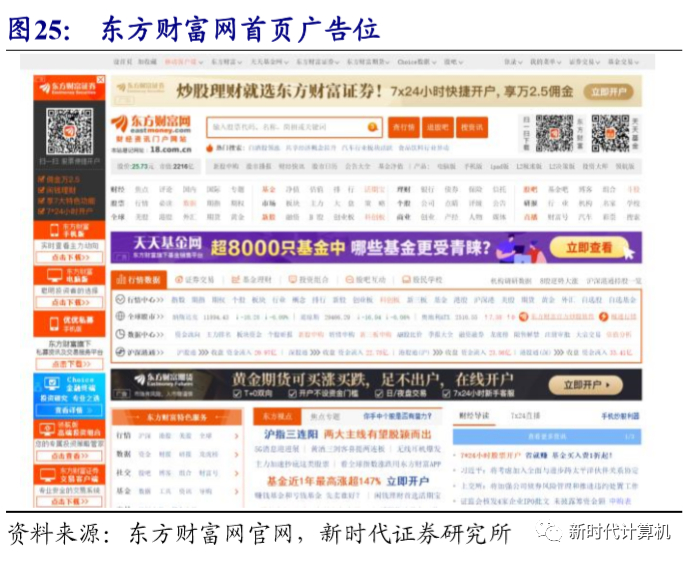The image size is (693, 562).
Task: Click the icon next to 证券交易
Action: (x=179, y=280)
